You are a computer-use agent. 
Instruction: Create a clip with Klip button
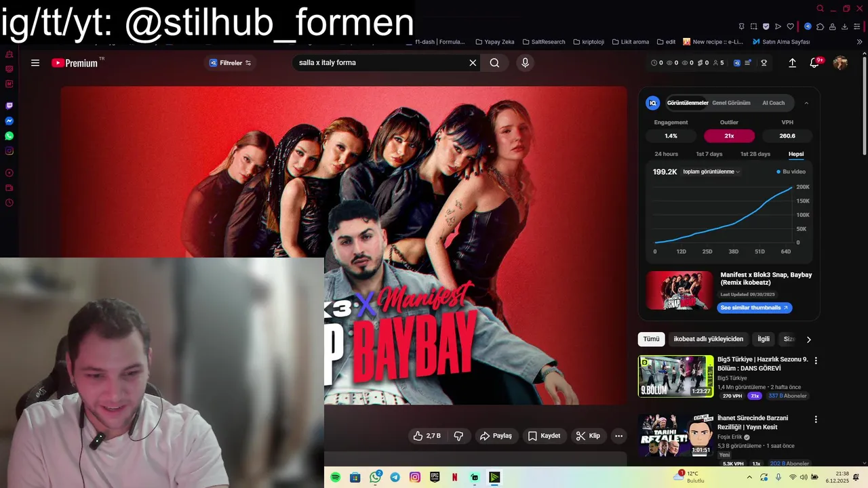click(588, 436)
